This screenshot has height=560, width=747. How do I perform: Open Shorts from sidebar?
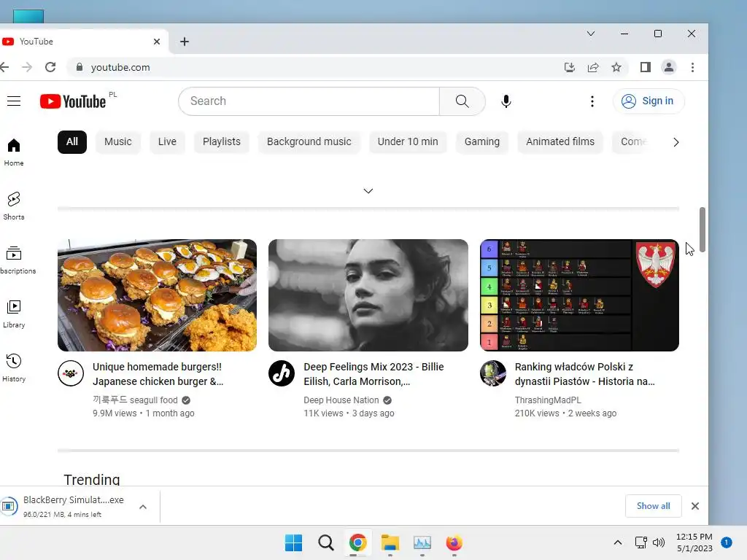[x=14, y=206]
